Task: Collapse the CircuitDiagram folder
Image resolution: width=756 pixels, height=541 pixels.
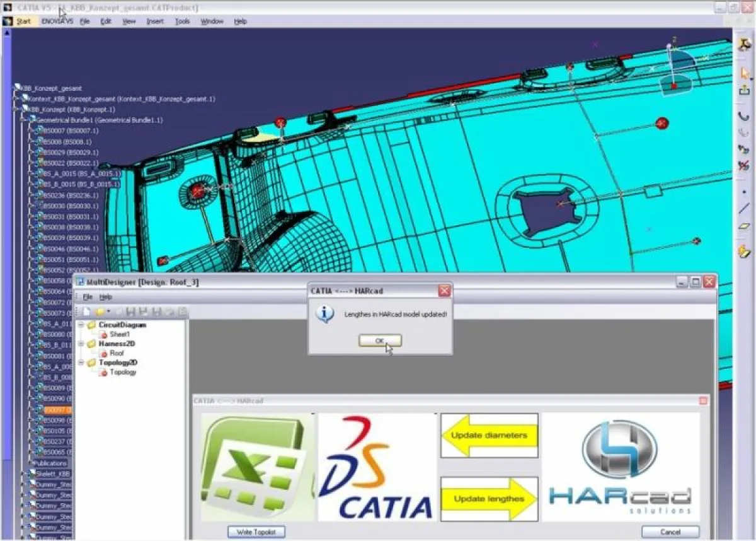Action: tap(81, 325)
